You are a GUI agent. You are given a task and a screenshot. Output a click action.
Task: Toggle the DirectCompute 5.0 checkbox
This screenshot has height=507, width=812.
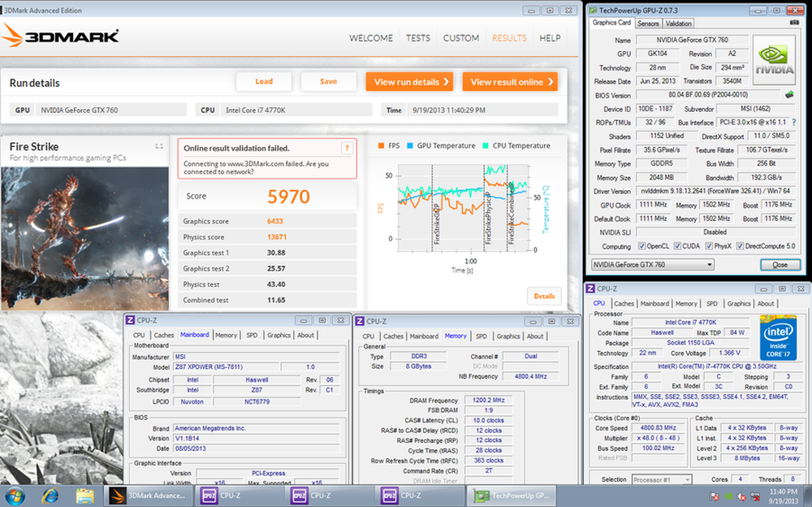741,246
